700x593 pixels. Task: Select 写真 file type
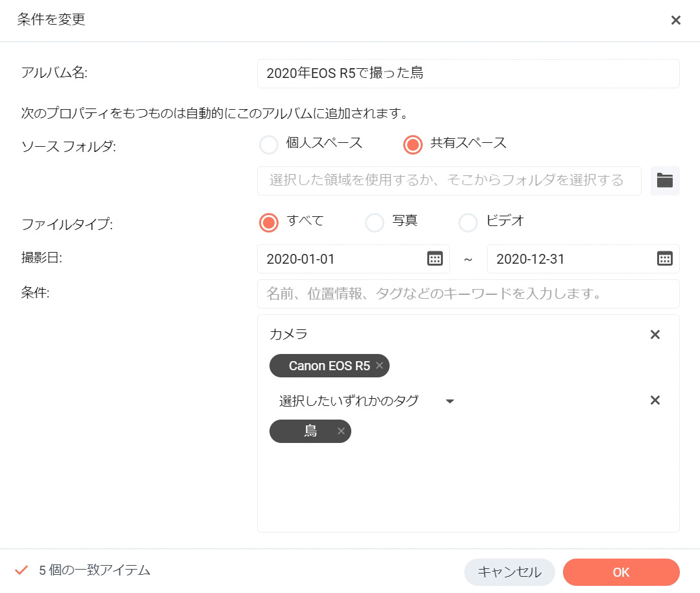[x=375, y=222]
